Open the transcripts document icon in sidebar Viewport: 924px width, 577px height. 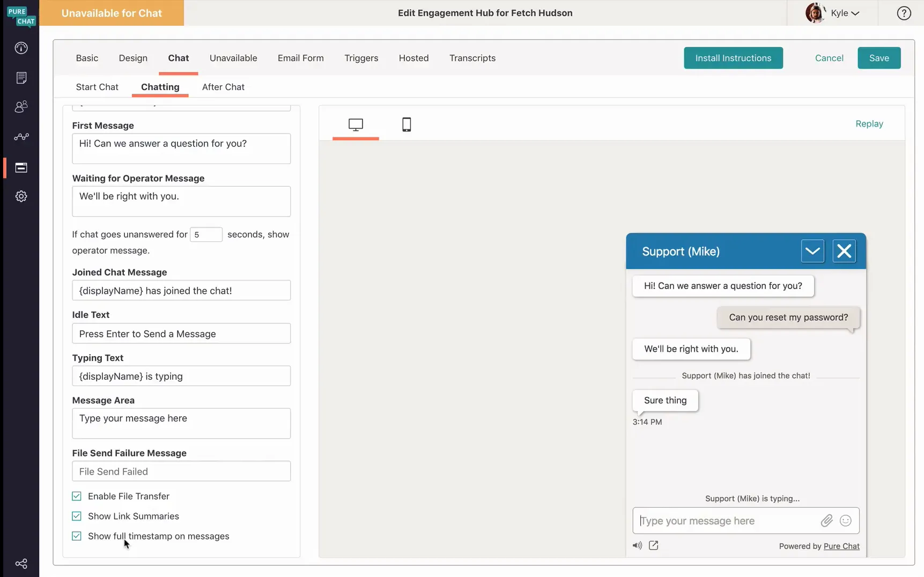tap(21, 78)
